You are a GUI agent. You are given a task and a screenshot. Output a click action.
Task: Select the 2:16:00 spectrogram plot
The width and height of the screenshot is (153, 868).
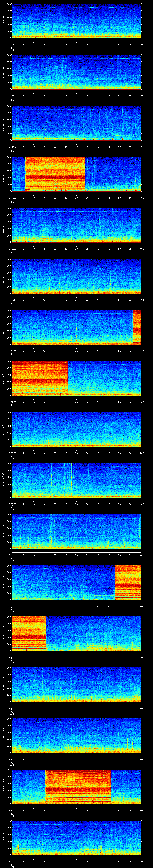(x=76, y=123)
